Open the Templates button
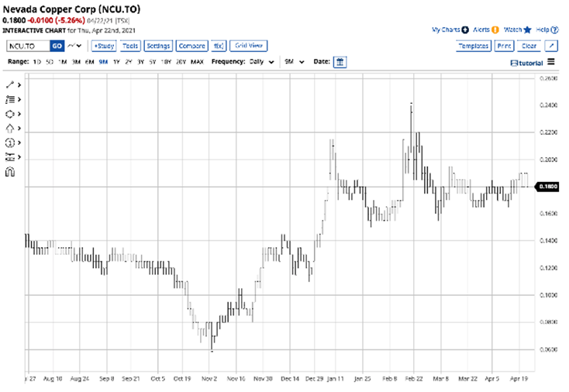The height and width of the screenshot is (392, 569). pyautogui.click(x=474, y=46)
